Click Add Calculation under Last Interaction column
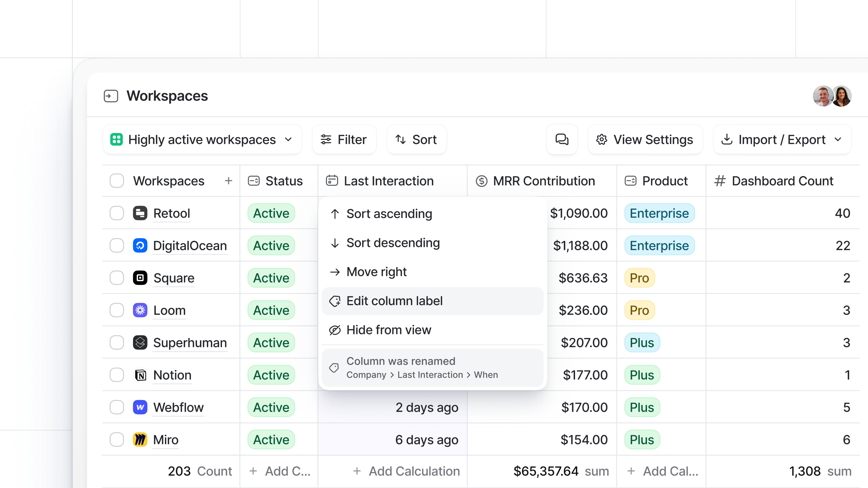The height and width of the screenshot is (488, 868). (407, 471)
